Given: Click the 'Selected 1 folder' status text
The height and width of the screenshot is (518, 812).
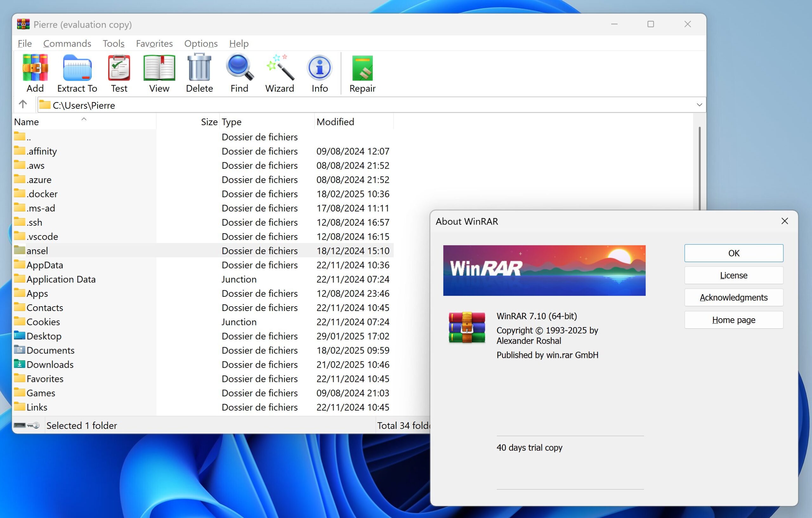Looking at the screenshot, I should (82, 425).
